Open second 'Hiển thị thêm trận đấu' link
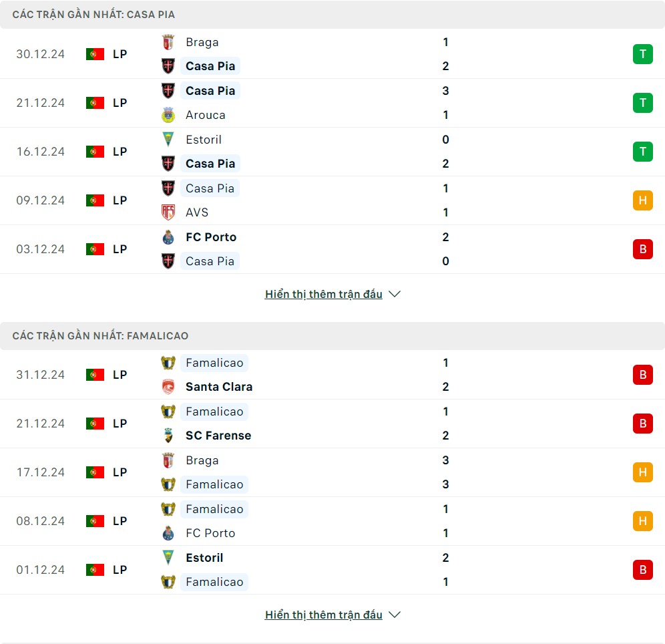 pos(324,615)
